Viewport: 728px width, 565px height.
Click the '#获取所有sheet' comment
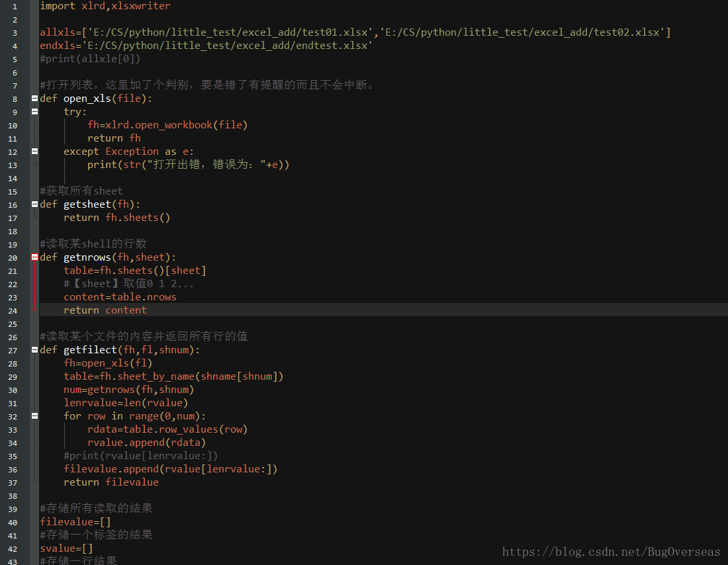[81, 191]
